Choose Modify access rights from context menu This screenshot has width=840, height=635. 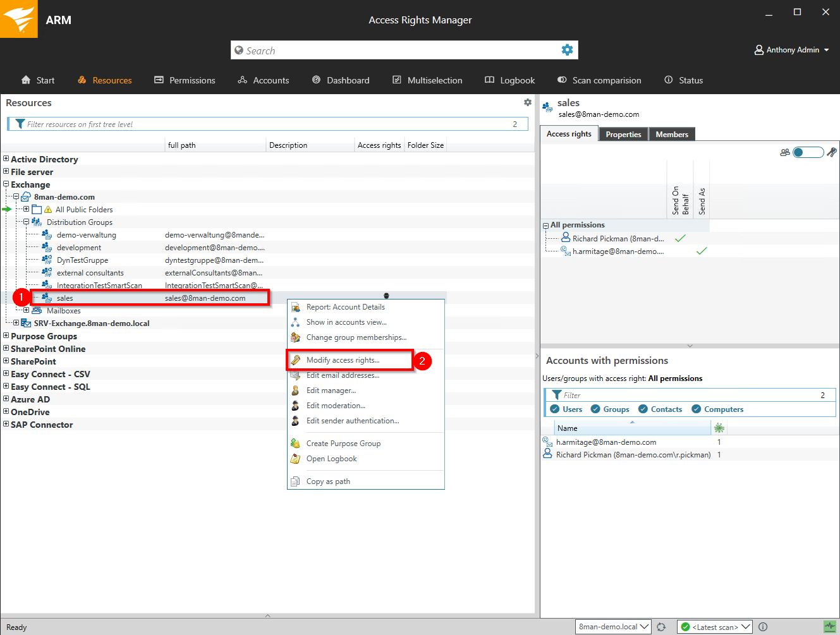coord(343,360)
